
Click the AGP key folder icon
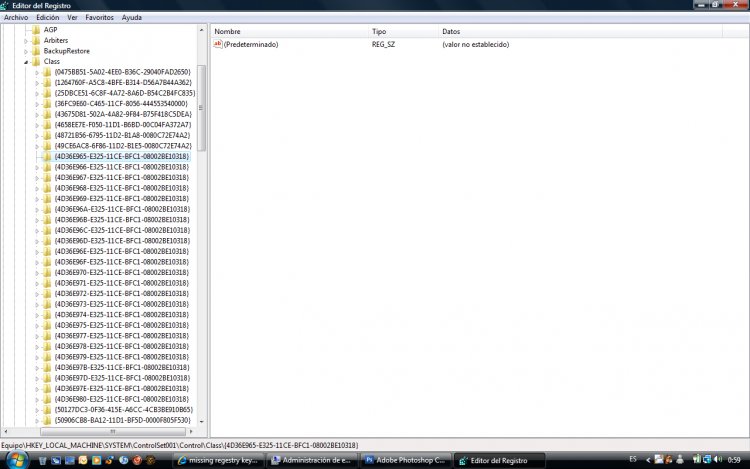pos(35,30)
